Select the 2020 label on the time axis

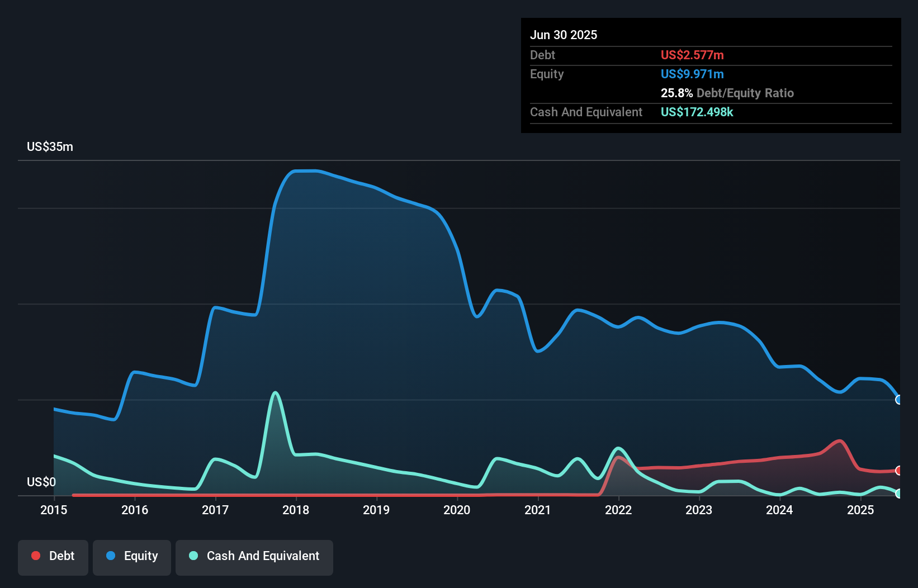(457, 510)
